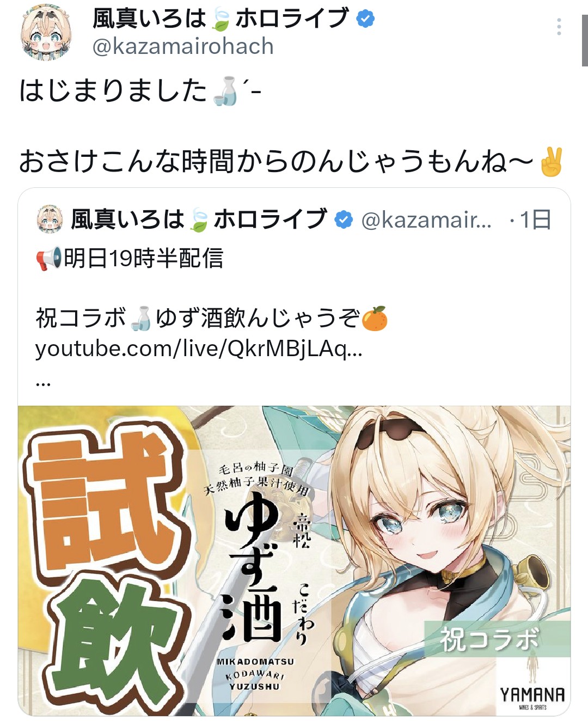Click the scrollbar thumb on the right edge
Image resolution: width=588 pixels, height=721 pixels.
585,41
